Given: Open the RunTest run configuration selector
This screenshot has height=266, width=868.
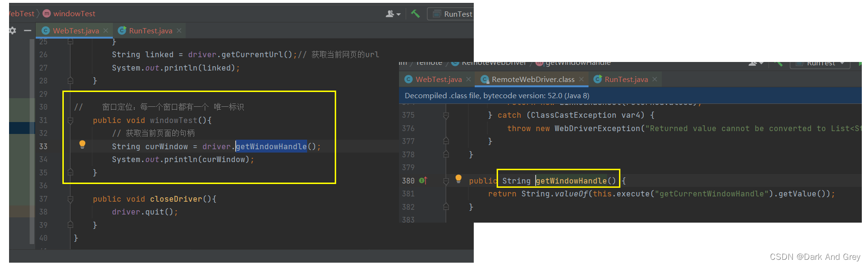Looking at the screenshot, I should click(450, 14).
